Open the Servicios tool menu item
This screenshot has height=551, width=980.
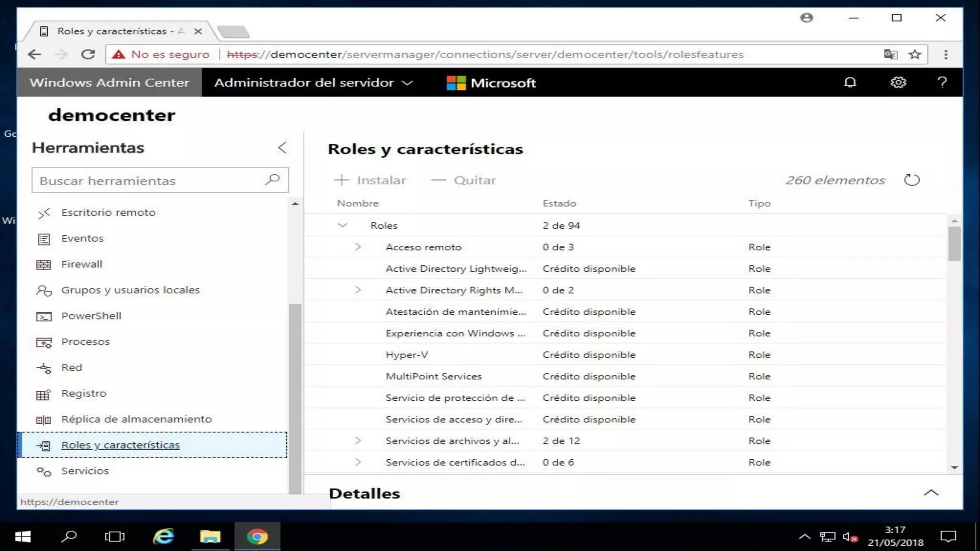tap(85, 471)
